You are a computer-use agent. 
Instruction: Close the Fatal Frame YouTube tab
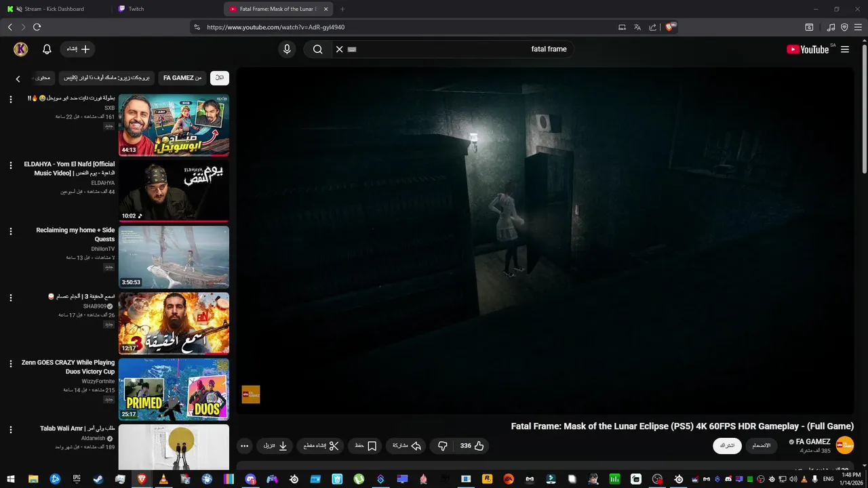(326, 9)
